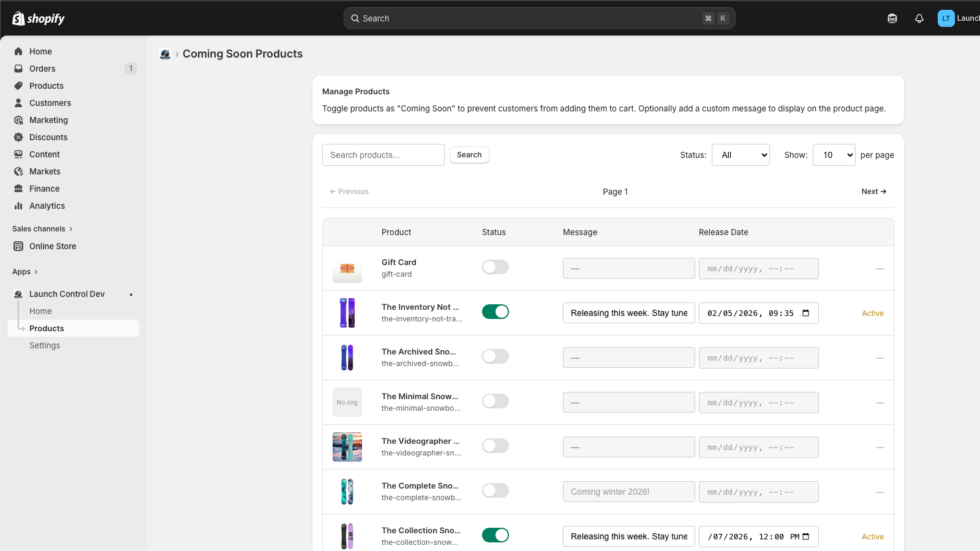
Task: Click the Shopify inbox icon in top bar
Action: (892, 18)
